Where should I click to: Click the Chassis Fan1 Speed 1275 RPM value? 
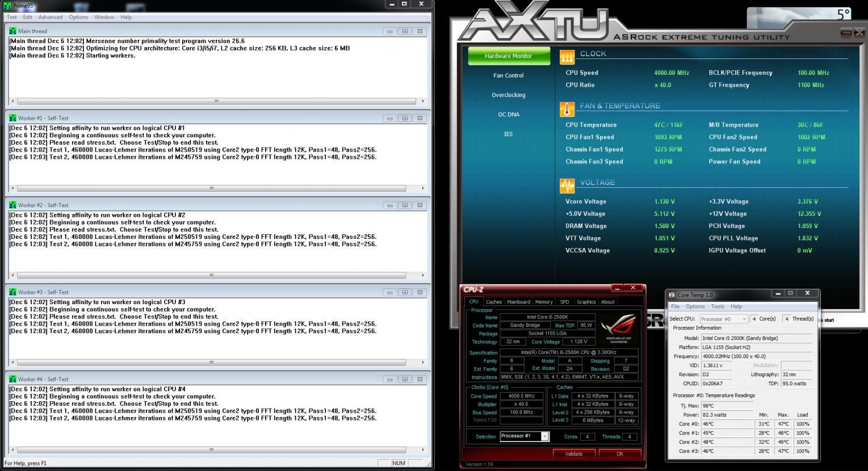coord(668,149)
